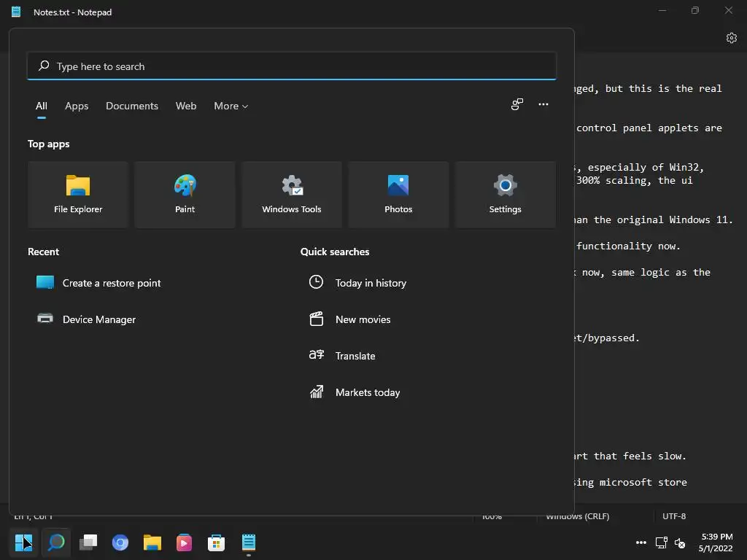The image size is (747, 560).
Task: Click Windows (CRLF) in Notepad status bar
Action: tap(578, 516)
